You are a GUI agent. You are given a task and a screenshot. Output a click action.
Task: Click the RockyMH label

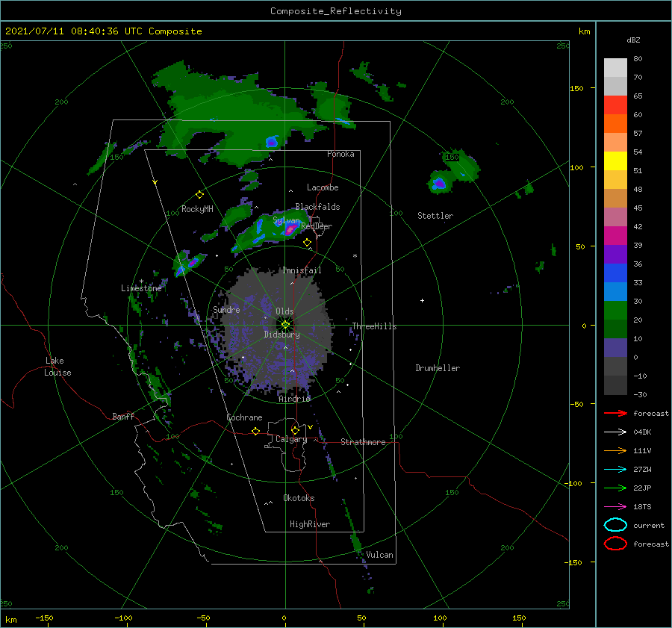(x=197, y=209)
